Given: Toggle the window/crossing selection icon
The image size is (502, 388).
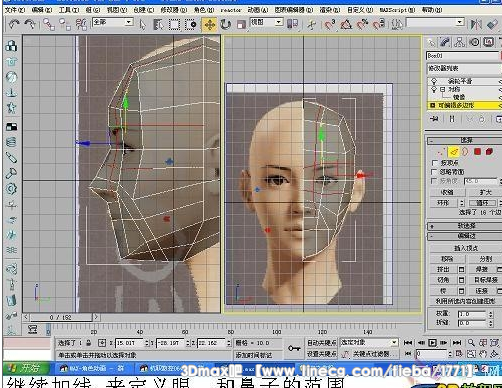Looking at the screenshot, I should 190,24.
